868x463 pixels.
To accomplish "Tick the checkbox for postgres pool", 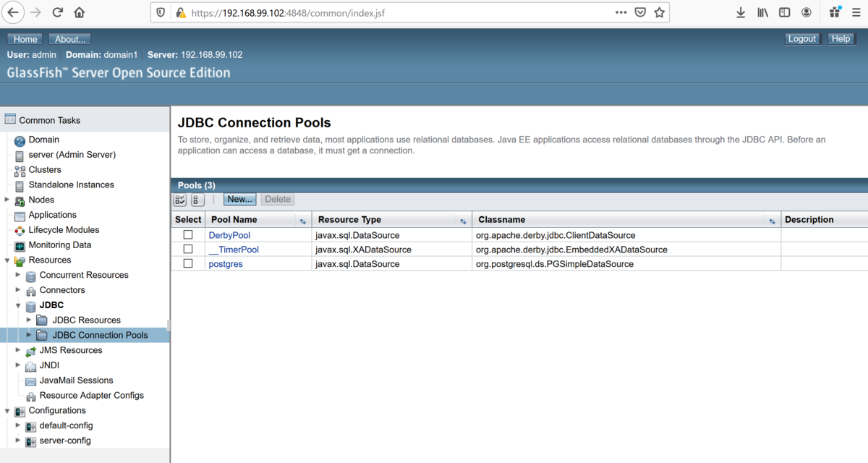I will [188, 264].
